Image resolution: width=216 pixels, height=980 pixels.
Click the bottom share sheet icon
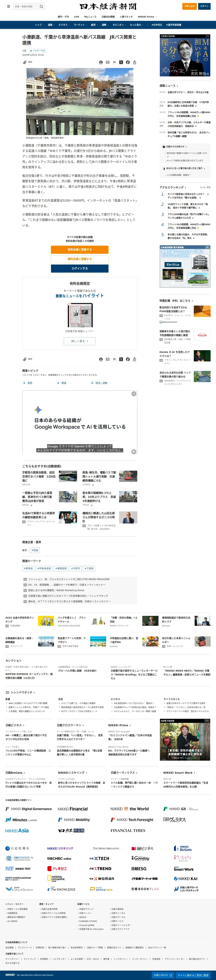tap(135, 359)
